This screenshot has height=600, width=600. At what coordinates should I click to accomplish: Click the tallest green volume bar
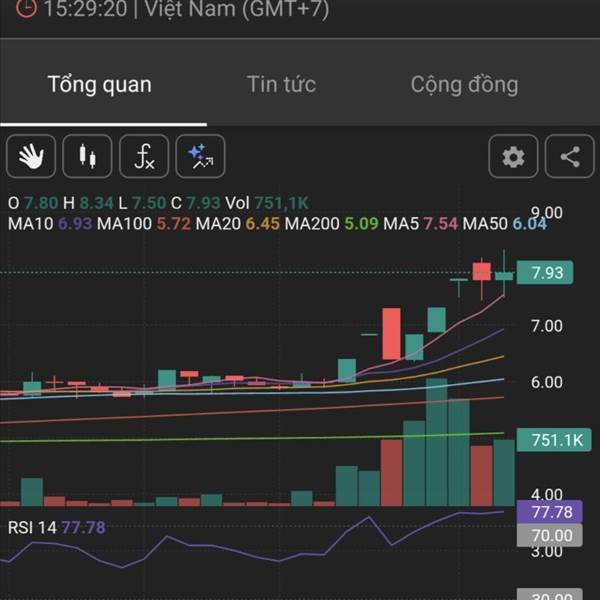436,442
